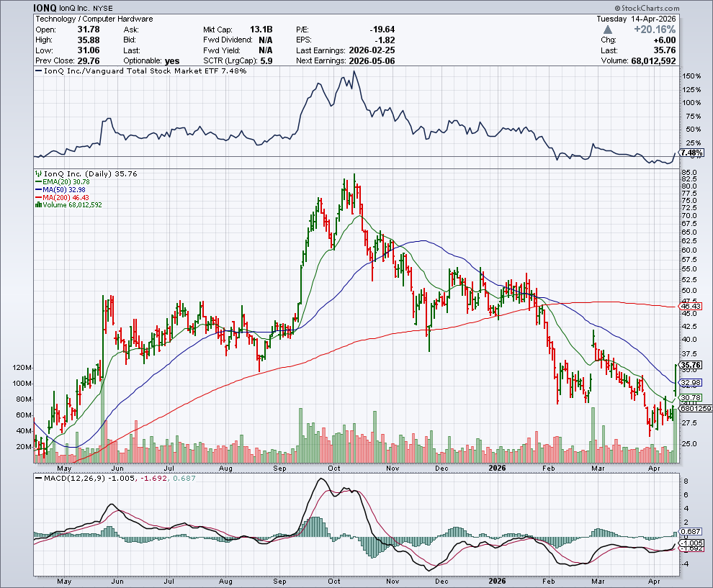Click the 'IonQ Inc. NYSE' company label
Screen dimensions: 713x588
(x=86, y=8)
